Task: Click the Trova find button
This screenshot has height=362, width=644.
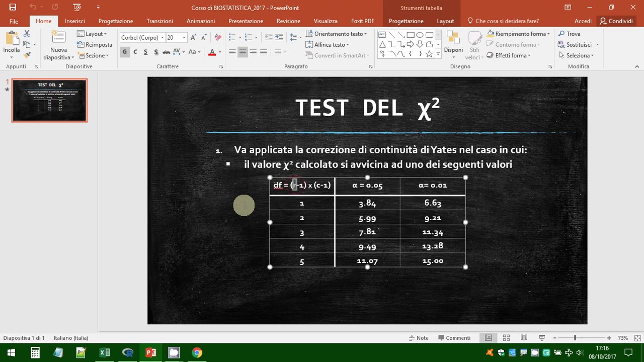Action: pyautogui.click(x=569, y=34)
